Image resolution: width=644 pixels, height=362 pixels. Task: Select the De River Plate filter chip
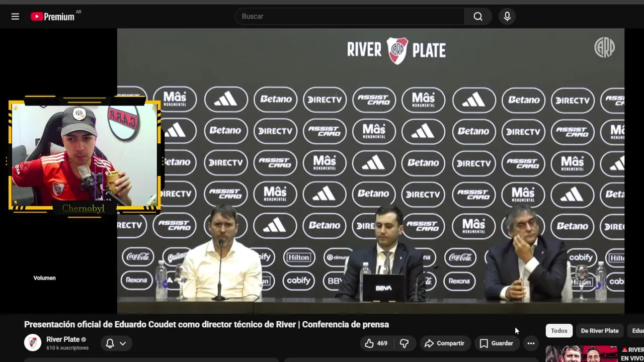[600, 330]
